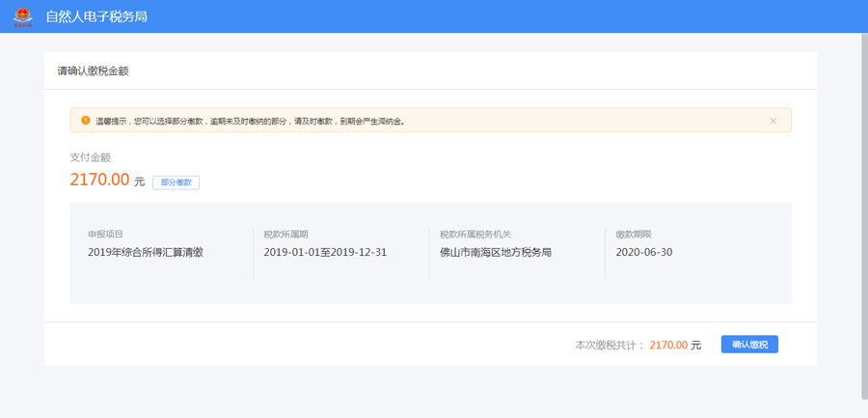
Task: Click the tax bureau emblem logo
Action: (21, 16)
